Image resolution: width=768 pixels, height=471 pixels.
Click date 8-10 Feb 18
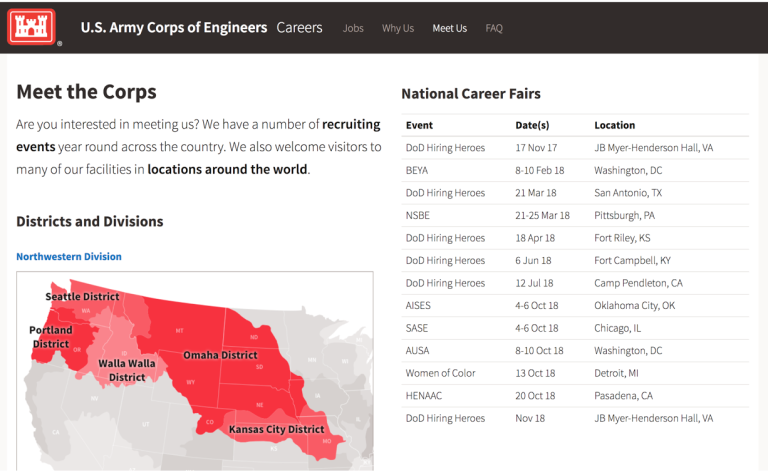(539, 170)
